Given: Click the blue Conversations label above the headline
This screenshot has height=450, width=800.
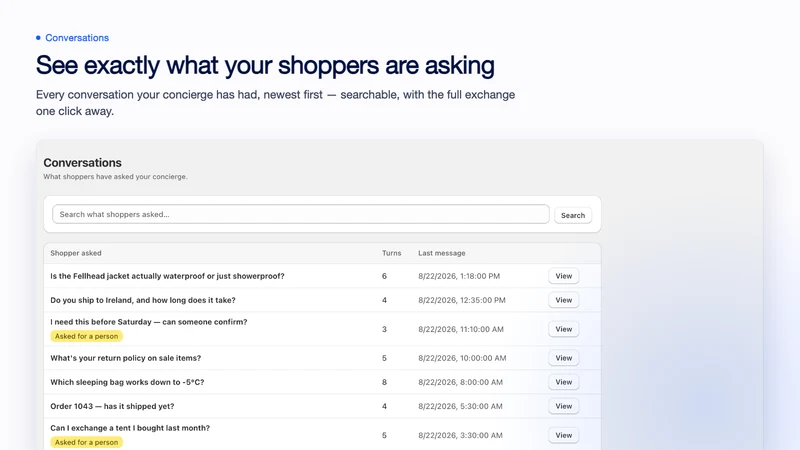Looking at the screenshot, I should pyautogui.click(x=77, y=38).
